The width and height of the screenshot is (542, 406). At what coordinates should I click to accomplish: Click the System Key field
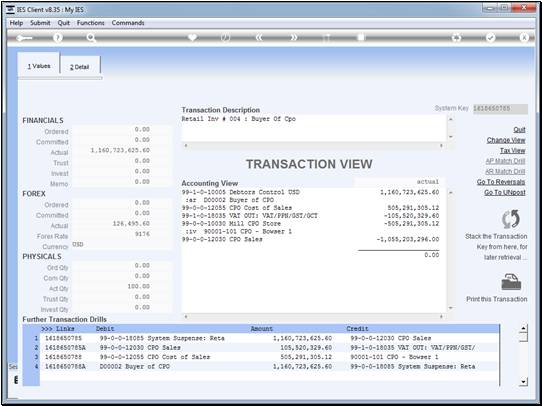coord(500,108)
